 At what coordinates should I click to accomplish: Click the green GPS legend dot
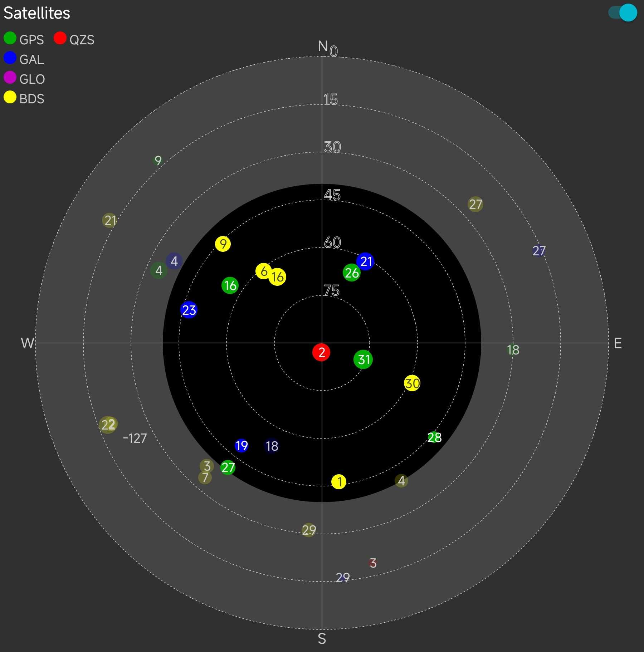[10, 38]
